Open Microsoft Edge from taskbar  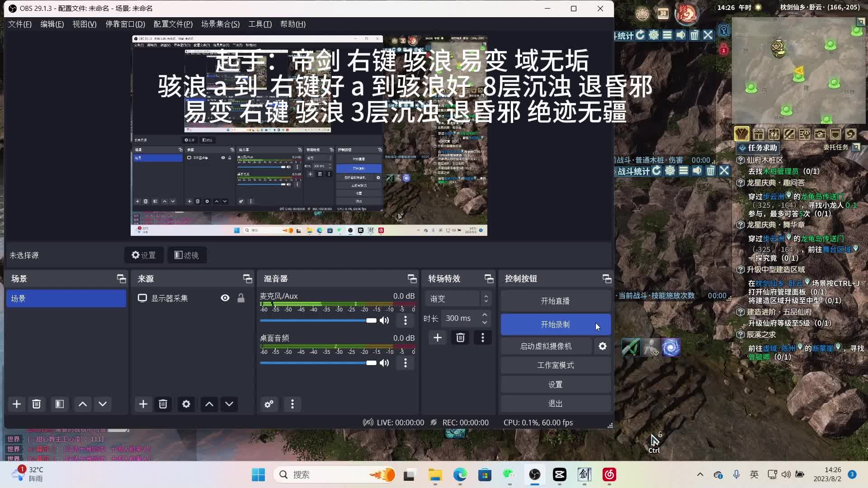[460, 474]
